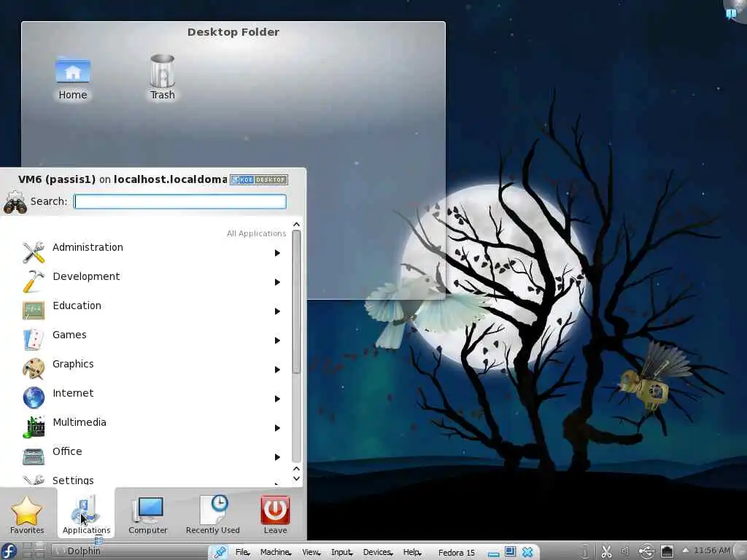Expand the Internet submenu arrow
The height and width of the screenshot is (560, 747).
[x=277, y=399]
